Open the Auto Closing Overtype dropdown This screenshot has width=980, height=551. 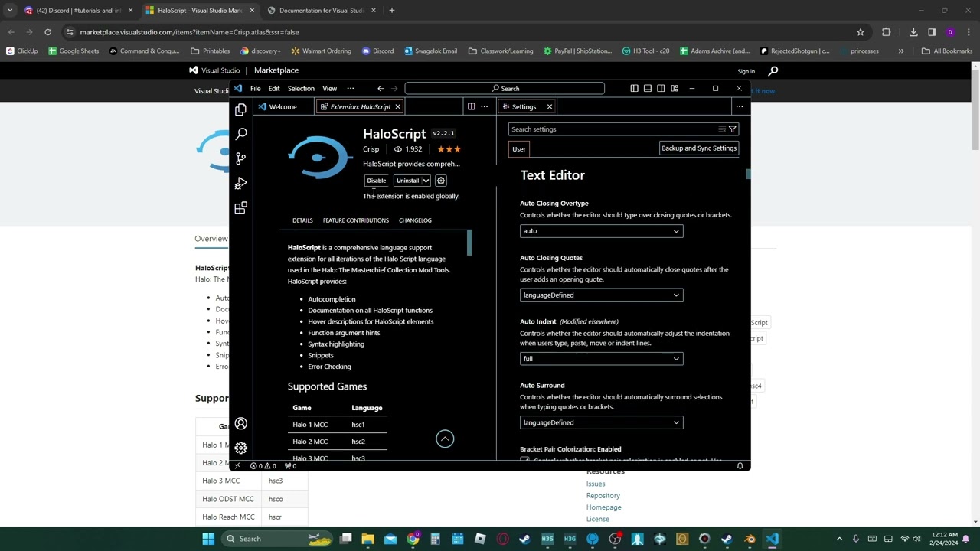point(601,231)
